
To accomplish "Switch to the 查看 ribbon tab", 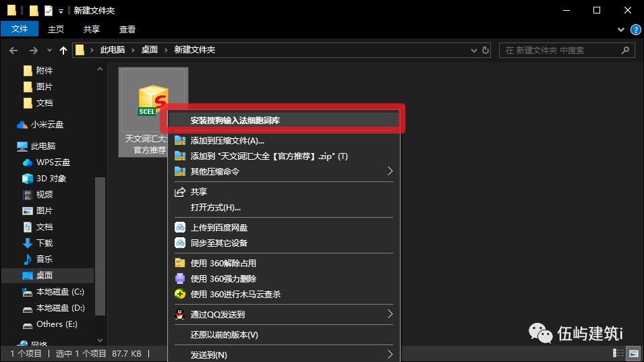I will pyautogui.click(x=127, y=29).
